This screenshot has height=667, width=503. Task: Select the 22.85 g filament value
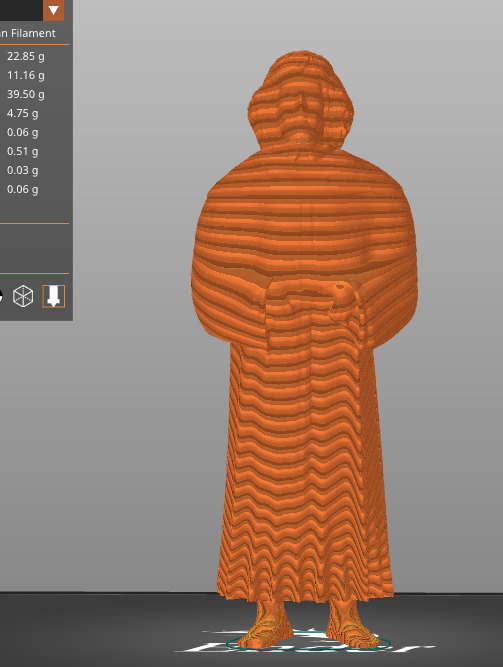[x=26, y=57]
